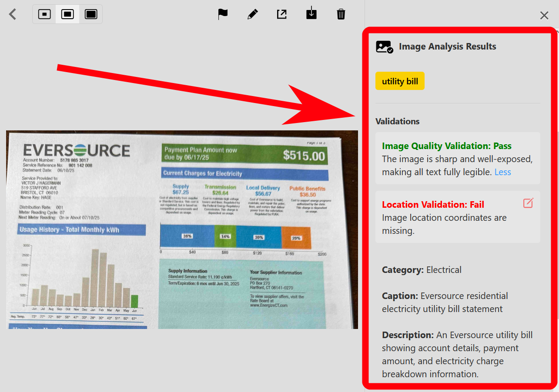This screenshot has height=392, width=559.
Task: Click the Description paragraph text
Action: pos(457,355)
